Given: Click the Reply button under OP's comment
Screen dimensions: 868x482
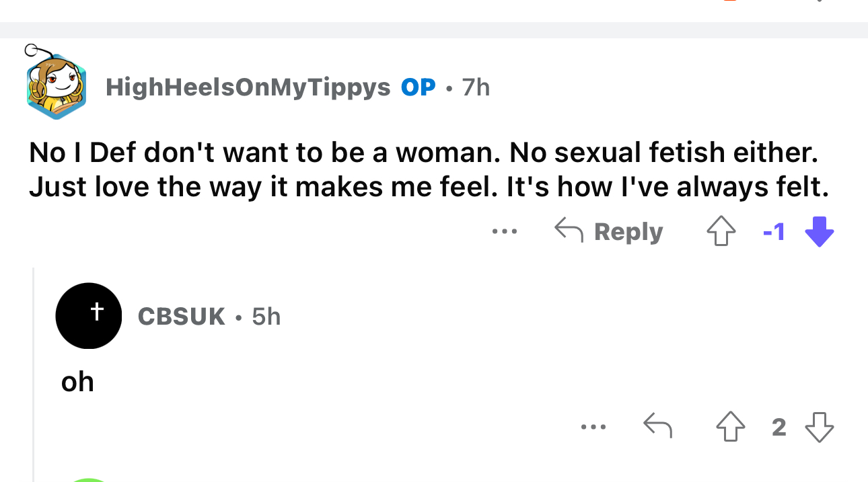Looking at the screenshot, I should [x=609, y=232].
